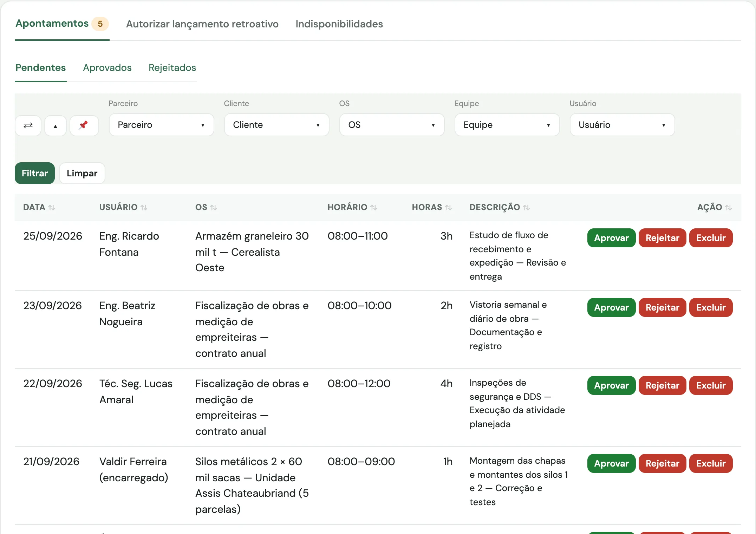The height and width of the screenshot is (534, 756).
Task: Excluir the 25/09/2026 Ricardo Fontana entry
Action: coord(711,238)
